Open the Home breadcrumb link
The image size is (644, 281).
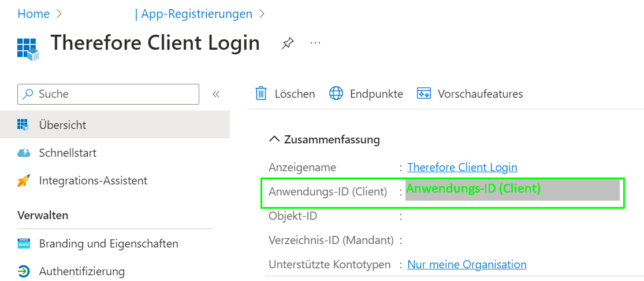point(33,14)
